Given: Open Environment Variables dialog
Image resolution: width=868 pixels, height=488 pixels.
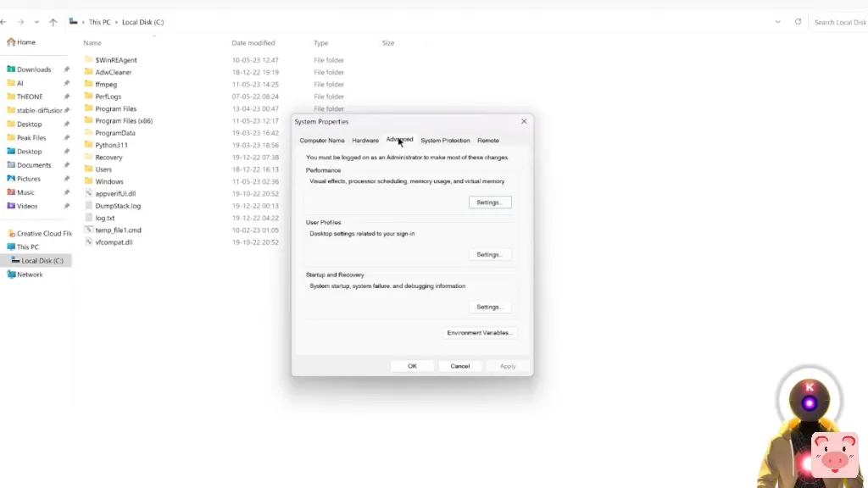Looking at the screenshot, I should [480, 333].
